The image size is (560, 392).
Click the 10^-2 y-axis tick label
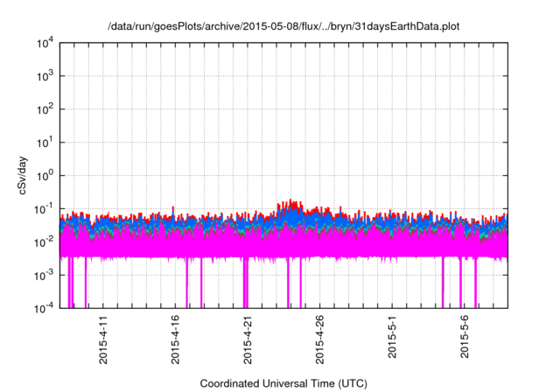pos(44,242)
